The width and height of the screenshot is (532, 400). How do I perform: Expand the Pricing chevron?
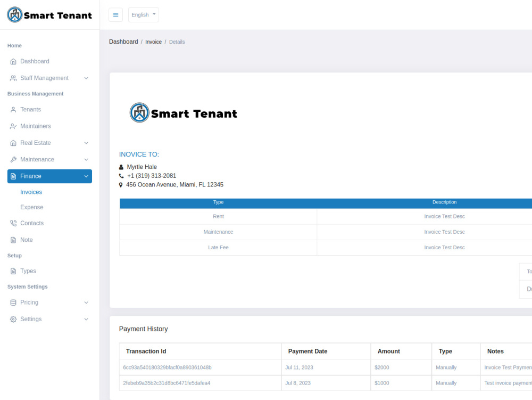click(x=86, y=303)
